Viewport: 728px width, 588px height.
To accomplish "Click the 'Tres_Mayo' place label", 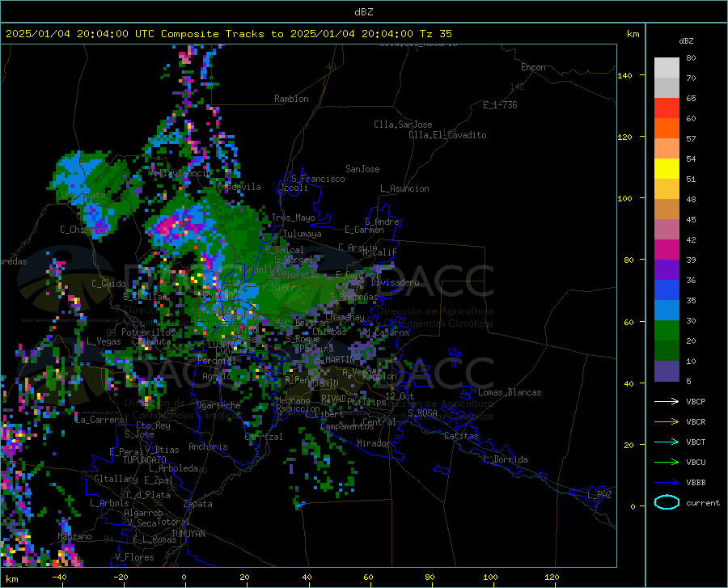I will coord(293,218).
